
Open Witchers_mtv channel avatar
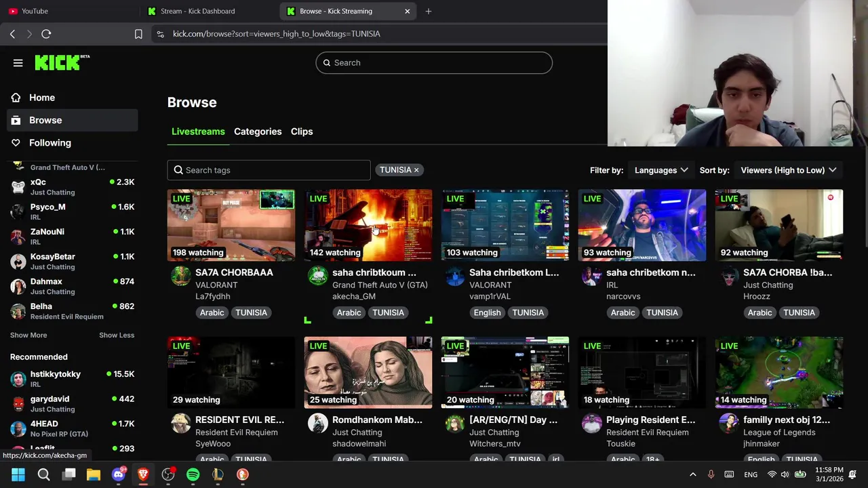(x=454, y=424)
